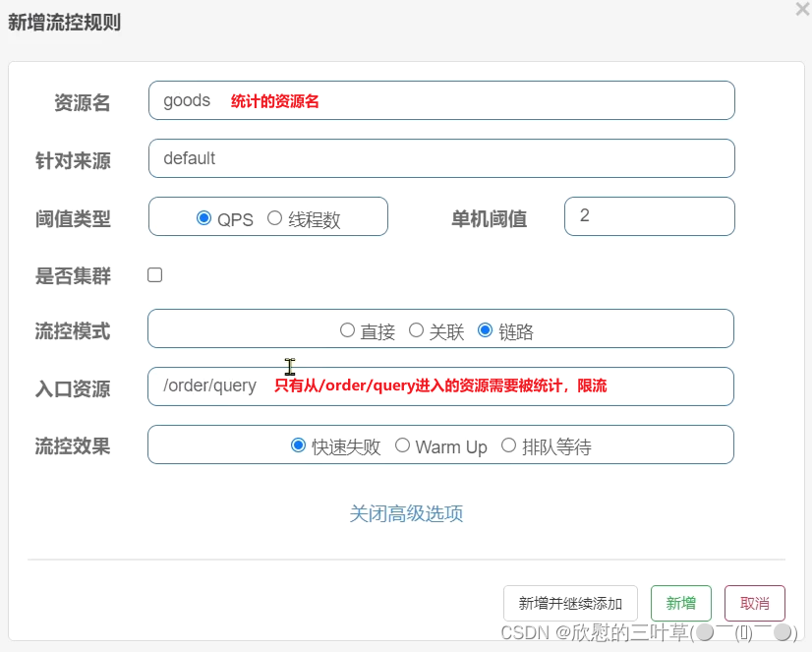The image size is (812, 652).
Task: Select the 排队等待 queue effect
Action: (508, 445)
